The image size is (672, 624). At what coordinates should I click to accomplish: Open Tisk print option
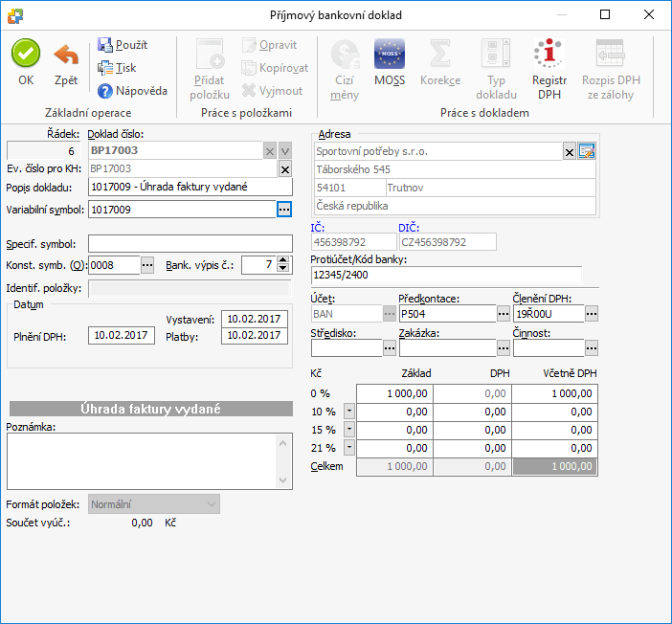coord(118,68)
